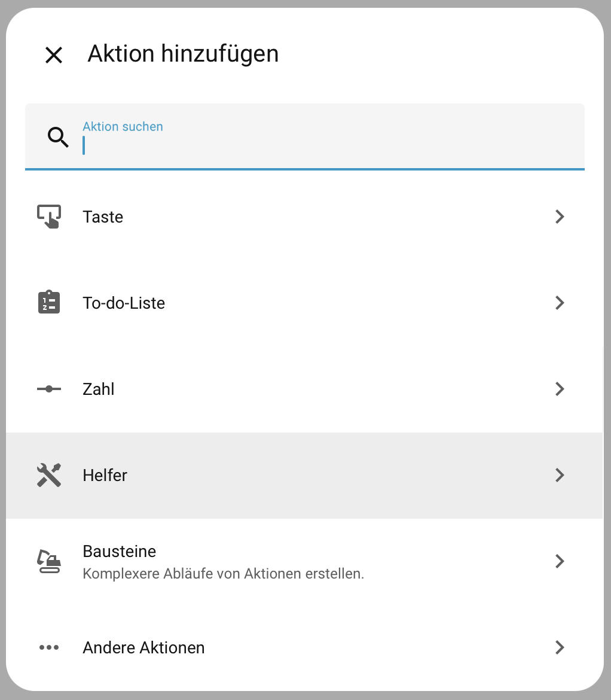Viewport: 611px width, 700px height.
Task: Expand the Bausteine chevron arrow
Action: [x=560, y=561]
